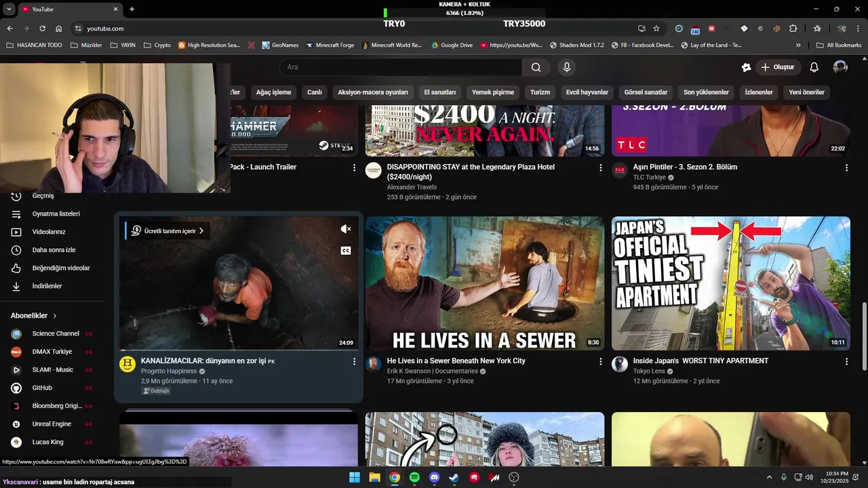Select the Canlı filter chip
Viewport: 868px width, 488px height.
(315, 92)
